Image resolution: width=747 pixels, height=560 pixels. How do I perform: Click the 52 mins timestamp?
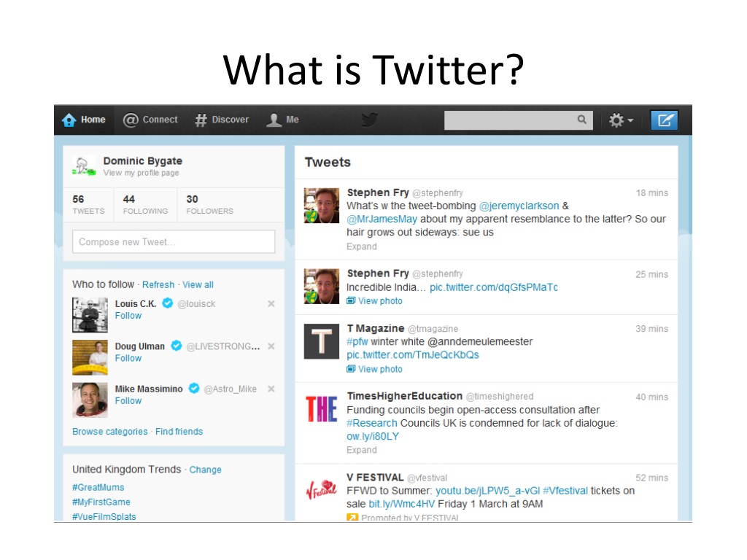tap(651, 478)
